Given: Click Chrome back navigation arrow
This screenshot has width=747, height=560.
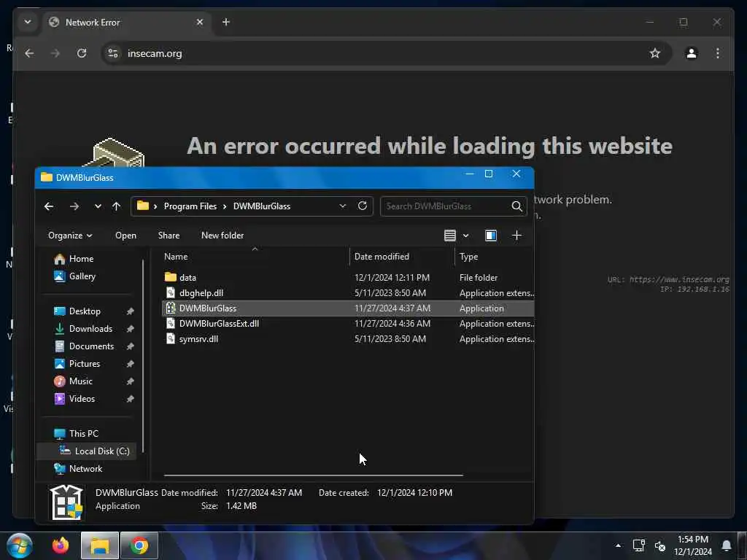Looking at the screenshot, I should click(x=29, y=53).
